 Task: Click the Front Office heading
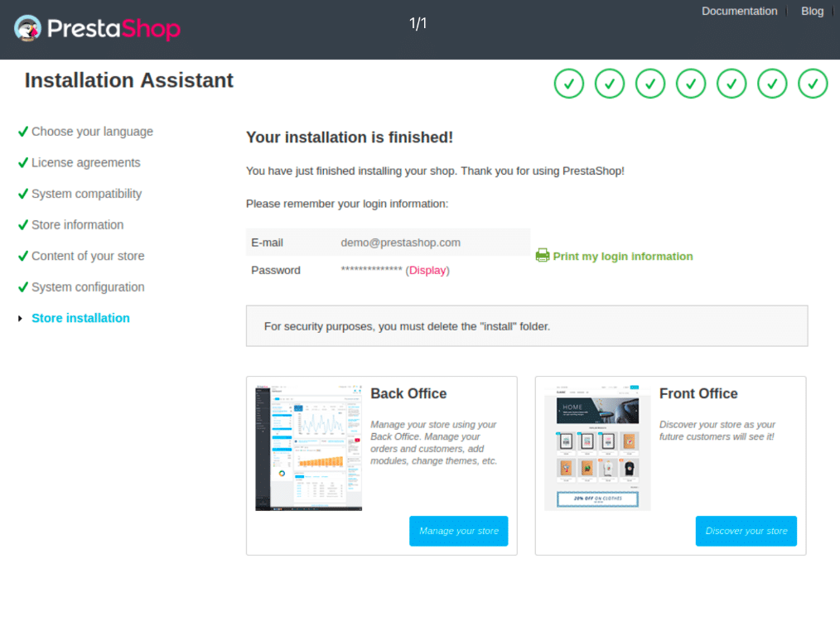[x=698, y=393]
